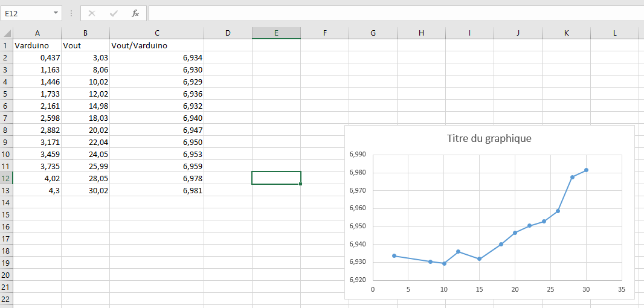This screenshot has height=308, width=644.
Task: Select cell containing 6,936
Action: 157,94
